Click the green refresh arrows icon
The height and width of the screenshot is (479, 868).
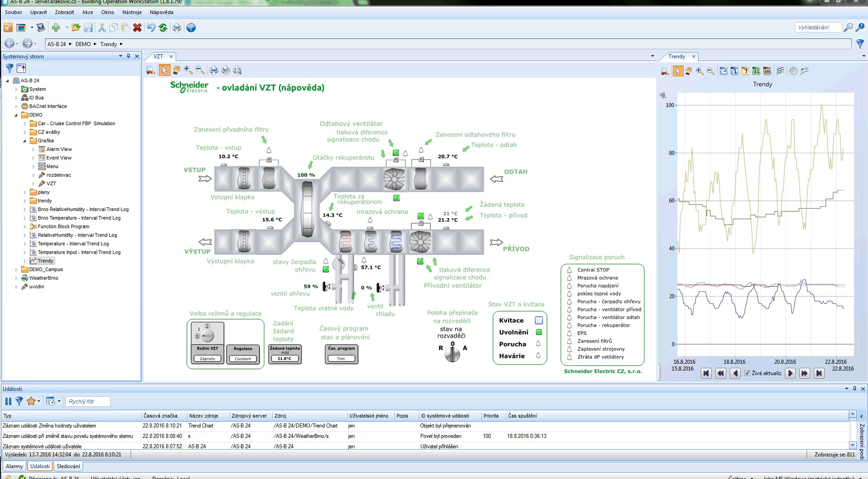163,28
